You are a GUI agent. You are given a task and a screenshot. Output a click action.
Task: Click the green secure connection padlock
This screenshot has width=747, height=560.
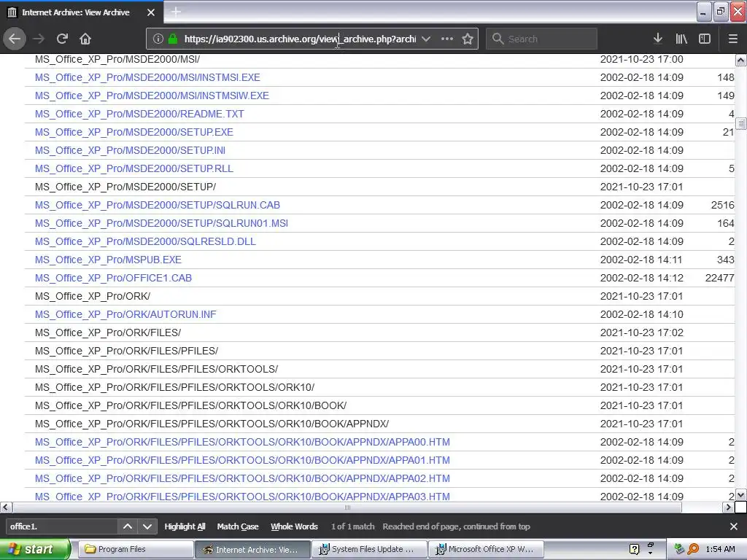[172, 39]
